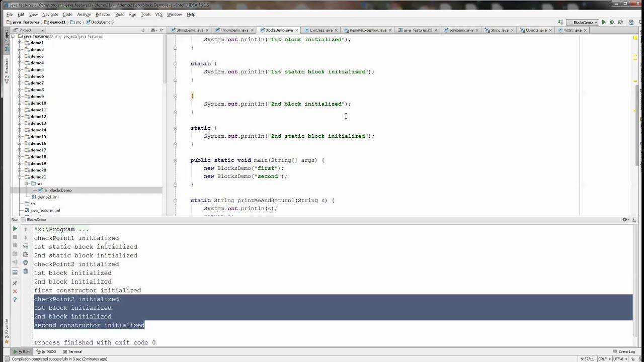The width and height of the screenshot is (644, 362).
Task: Toggle the Structure side tab
Action: [x=7, y=70]
